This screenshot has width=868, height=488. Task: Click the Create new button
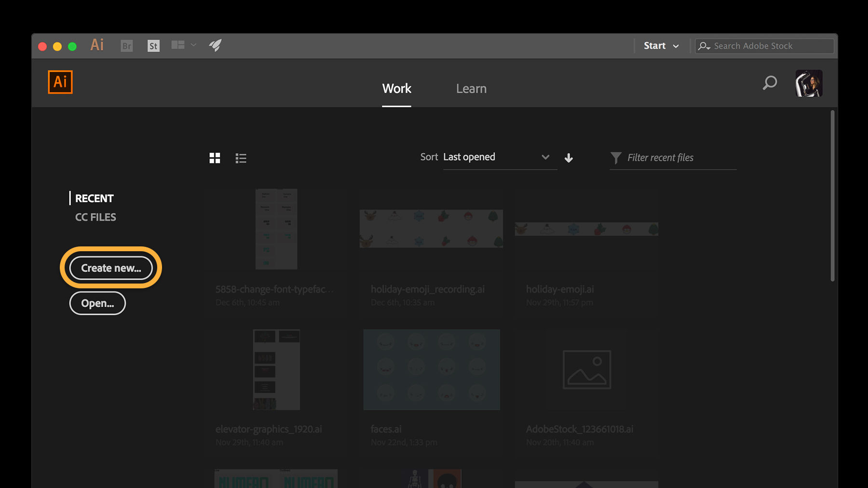click(x=110, y=268)
